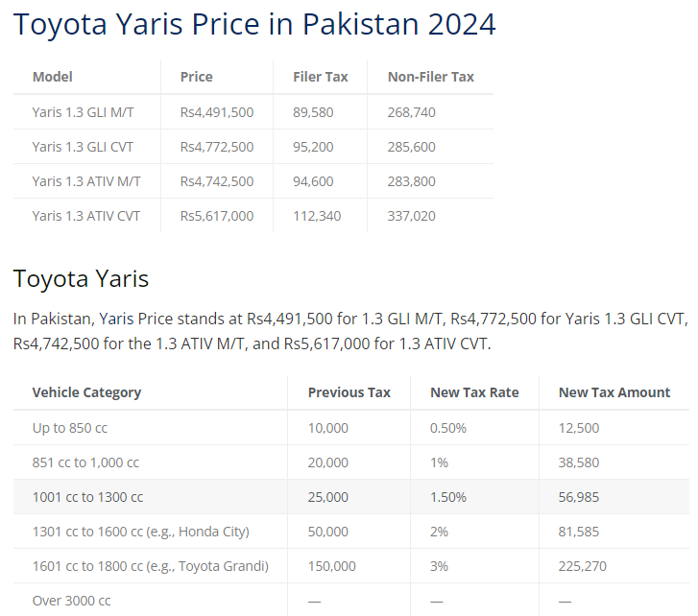Click the 'New Tax Rate' column header
Image resolution: width=698 pixels, height=616 pixels.
[474, 392]
